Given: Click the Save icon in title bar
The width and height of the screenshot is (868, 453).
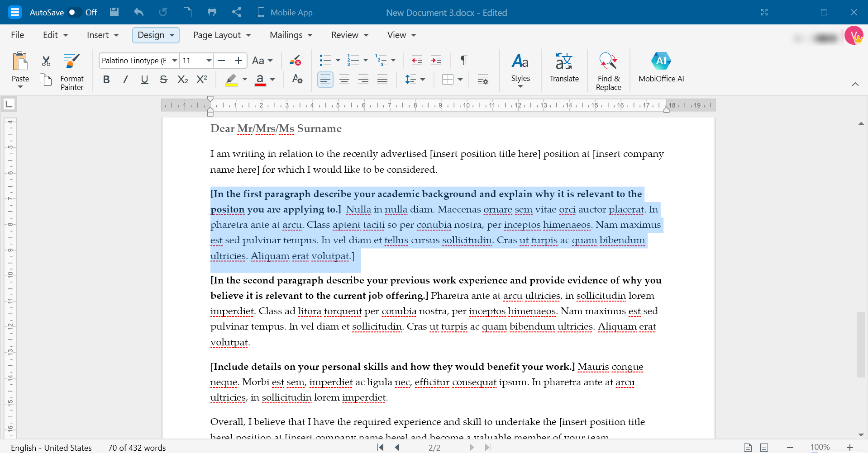Looking at the screenshot, I should [114, 12].
